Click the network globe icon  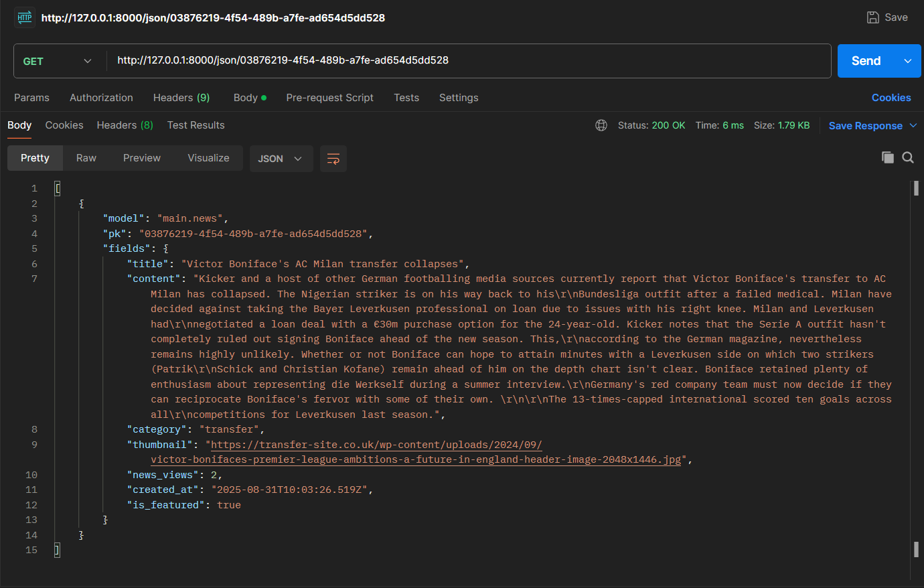[x=601, y=125]
